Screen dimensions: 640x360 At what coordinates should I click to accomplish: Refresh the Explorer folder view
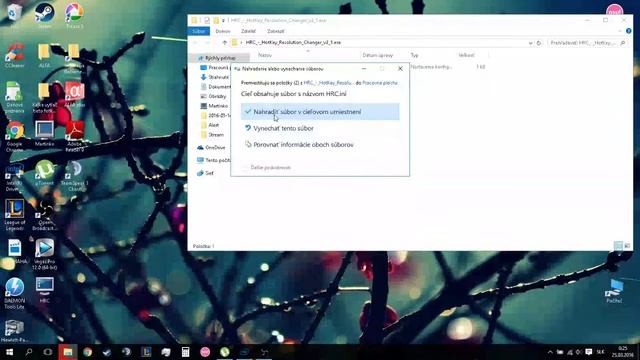coord(539,43)
